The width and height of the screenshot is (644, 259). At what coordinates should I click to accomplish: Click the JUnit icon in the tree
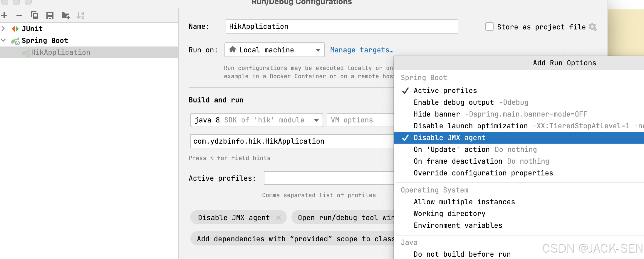[15, 29]
